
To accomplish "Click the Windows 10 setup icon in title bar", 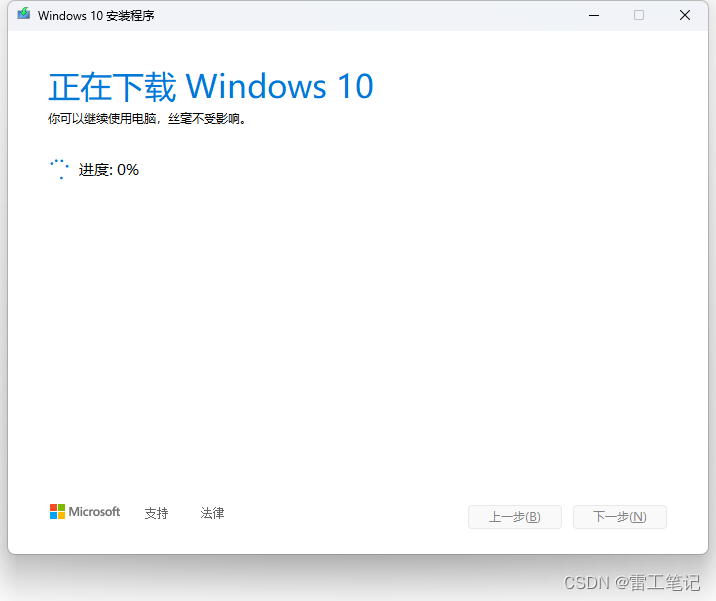I will (x=24, y=14).
